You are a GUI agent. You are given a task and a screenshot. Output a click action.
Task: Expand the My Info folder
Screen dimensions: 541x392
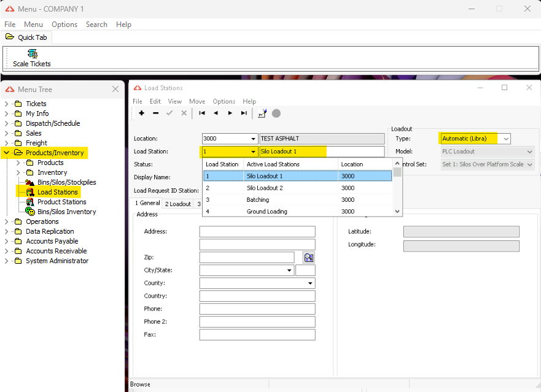[x=7, y=113]
